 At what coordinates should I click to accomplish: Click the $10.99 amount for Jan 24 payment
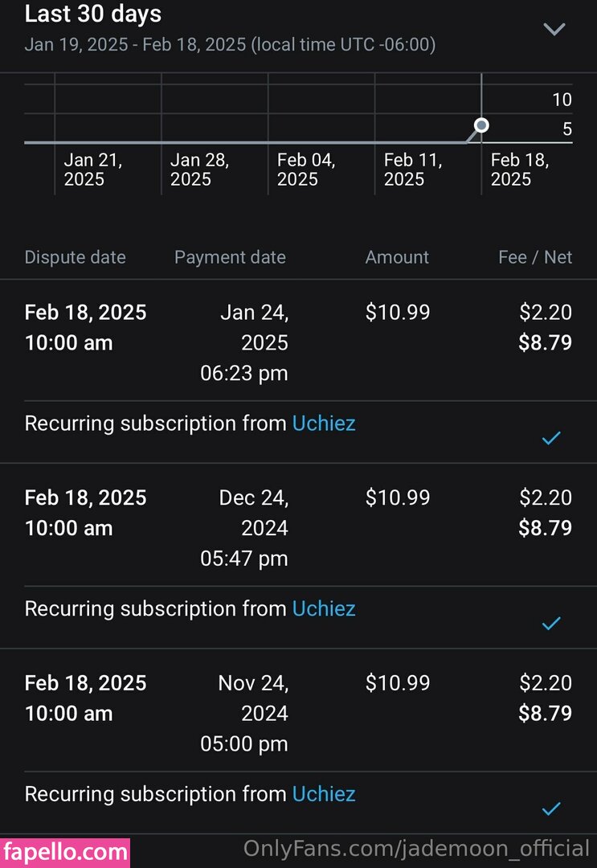click(398, 312)
